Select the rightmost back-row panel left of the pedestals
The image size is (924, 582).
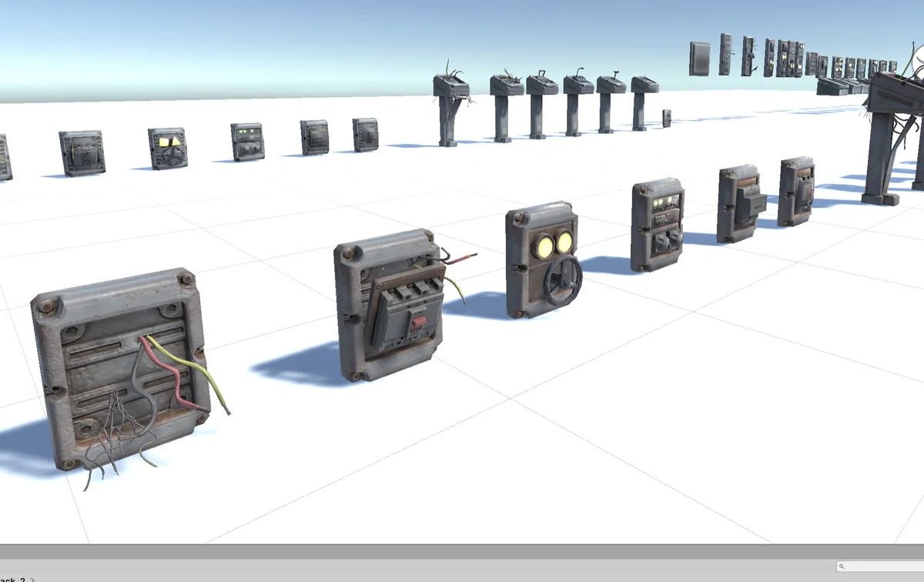coord(365,135)
